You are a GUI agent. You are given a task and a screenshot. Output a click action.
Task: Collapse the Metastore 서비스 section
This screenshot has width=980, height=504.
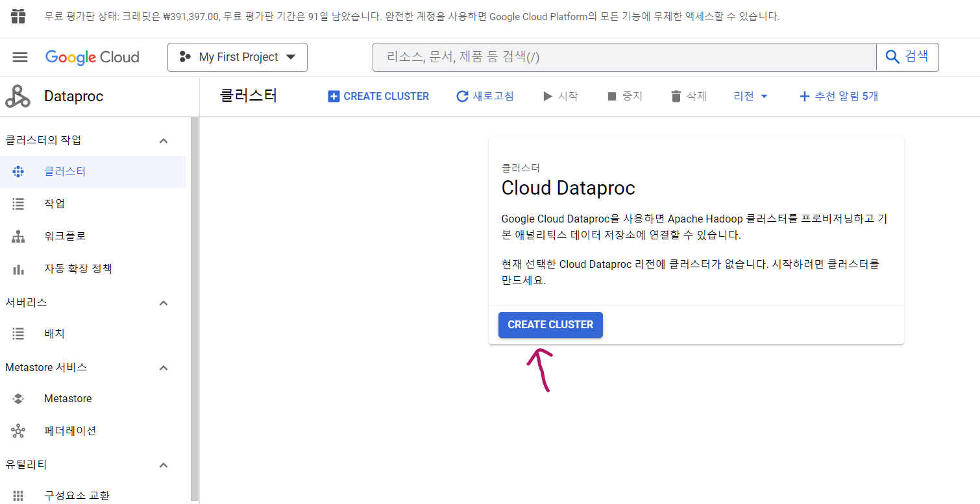(x=164, y=368)
